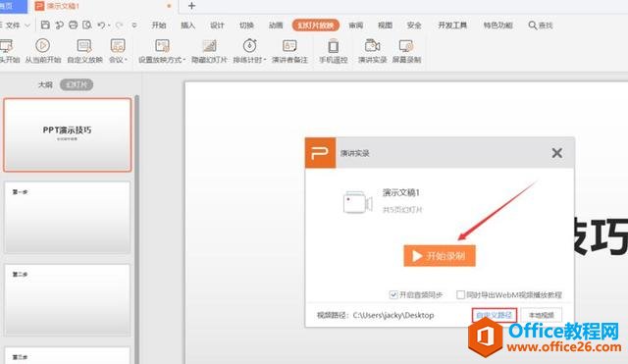Open the Security (安全) ribbon tab
This screenshot has height=364, width=628.
coord(414,26)
